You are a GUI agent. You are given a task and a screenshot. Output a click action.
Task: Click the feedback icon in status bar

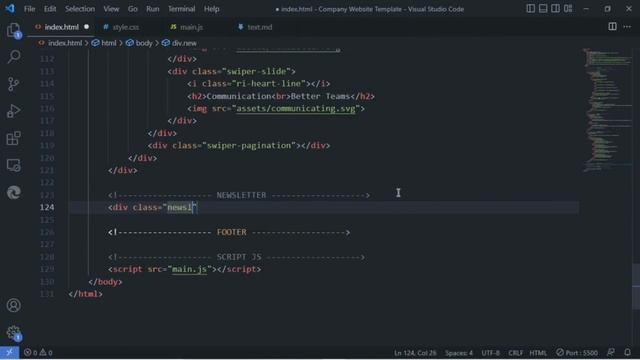pyautogui.click(x=611, y=352)
